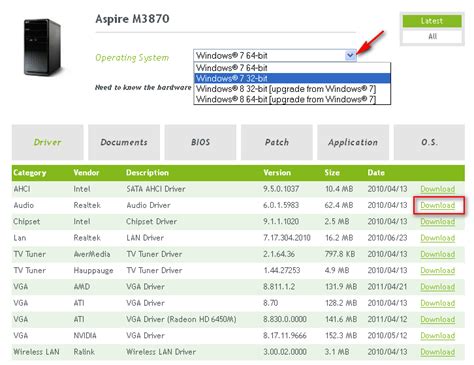Open the O.S. tab
This screenshot has height=365, width=474.
(429, 142)
